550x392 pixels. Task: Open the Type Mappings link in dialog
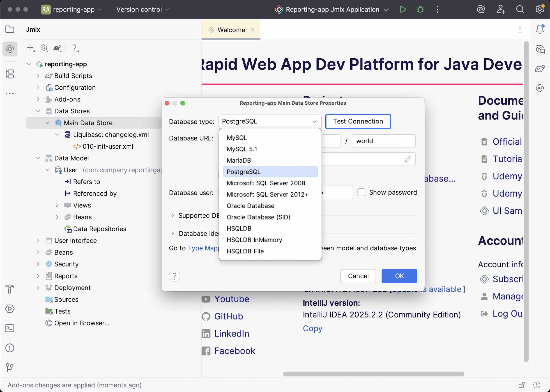pyautogui.click(x=204, y=248)
